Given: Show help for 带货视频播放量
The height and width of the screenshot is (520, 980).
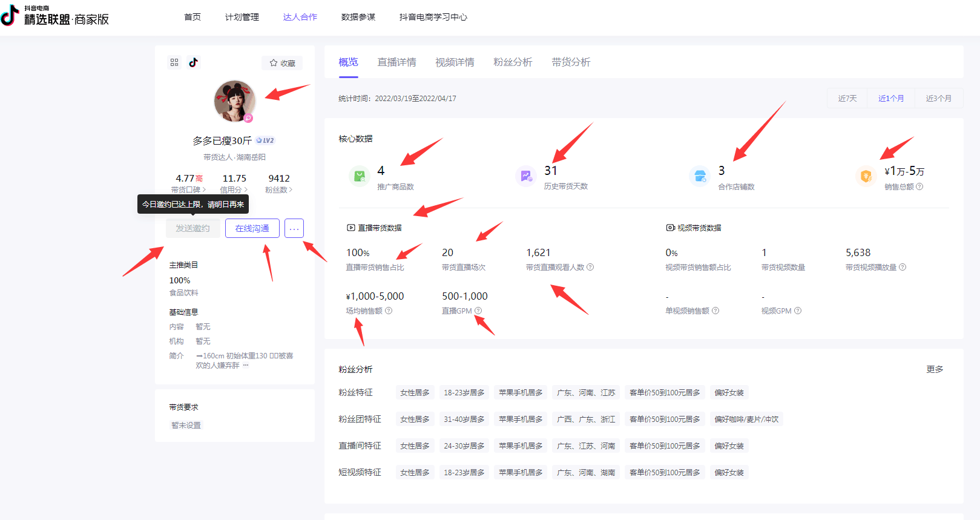Looking at the screenshot, I should coord(903,267).
